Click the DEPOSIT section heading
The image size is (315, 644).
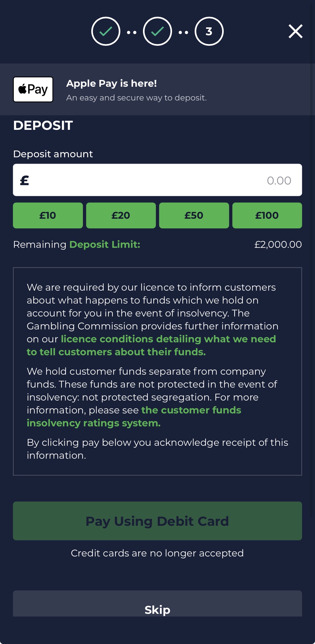(43, 126)
